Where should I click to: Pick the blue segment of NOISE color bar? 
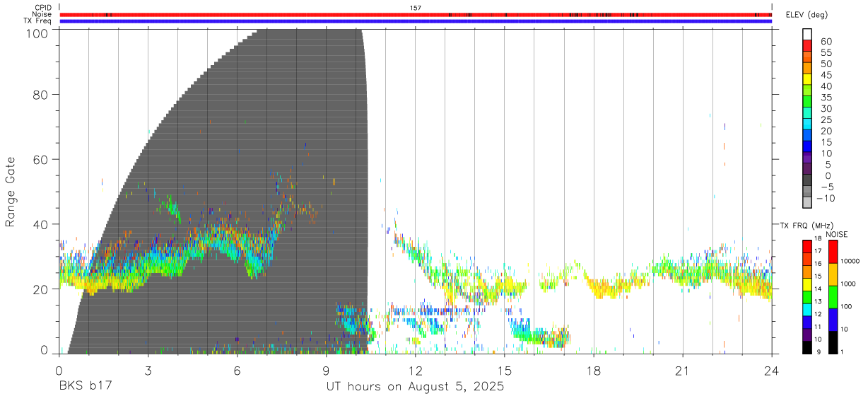click(x=833, y=320)
